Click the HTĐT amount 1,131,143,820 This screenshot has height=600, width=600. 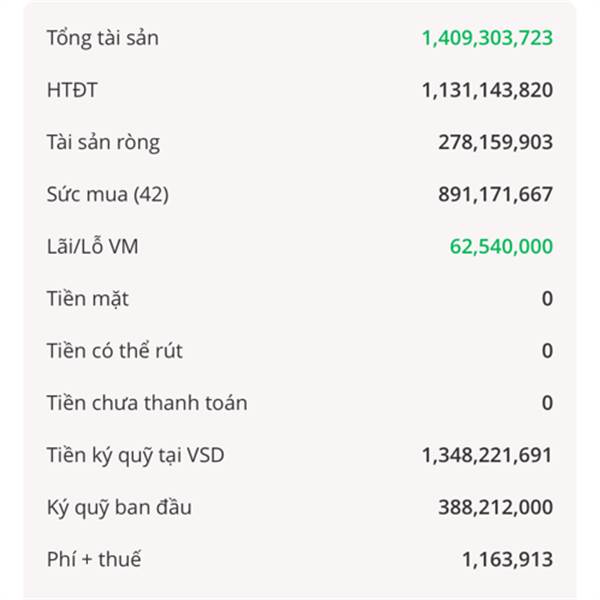[x=487, y=90]
